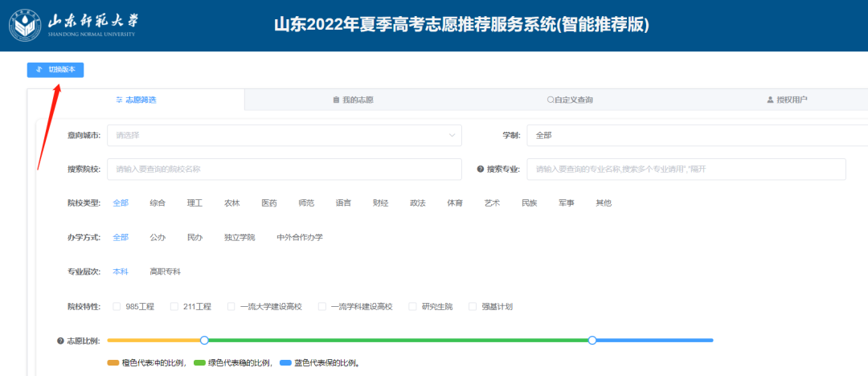Open the 志愿筛选 tab
Image resolution: width=868 pixels, height=376 pixels.
tap(136, 100)
